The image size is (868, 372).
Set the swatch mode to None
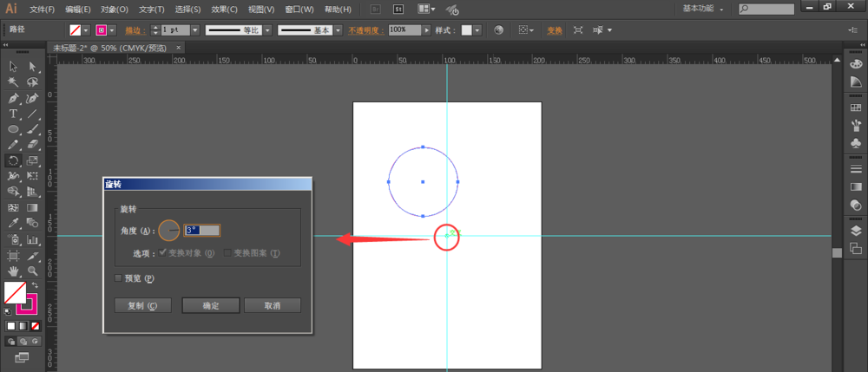pos(36,325)
